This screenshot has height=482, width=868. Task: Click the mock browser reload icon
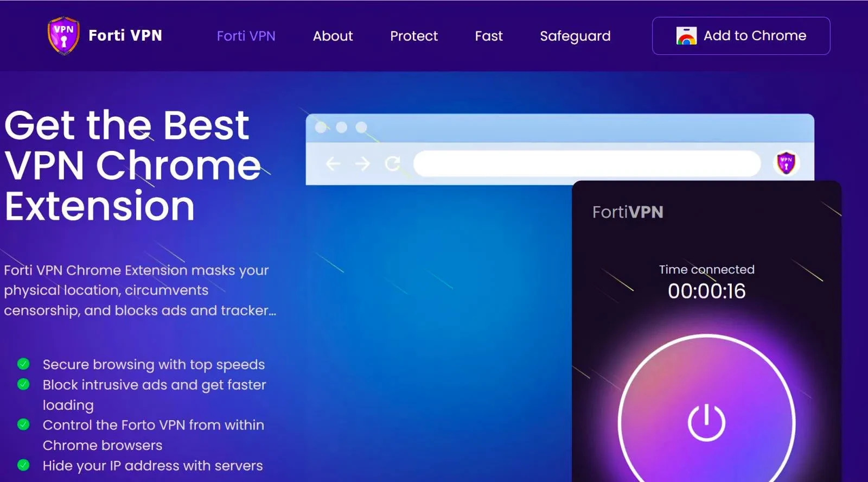(392, 163)
